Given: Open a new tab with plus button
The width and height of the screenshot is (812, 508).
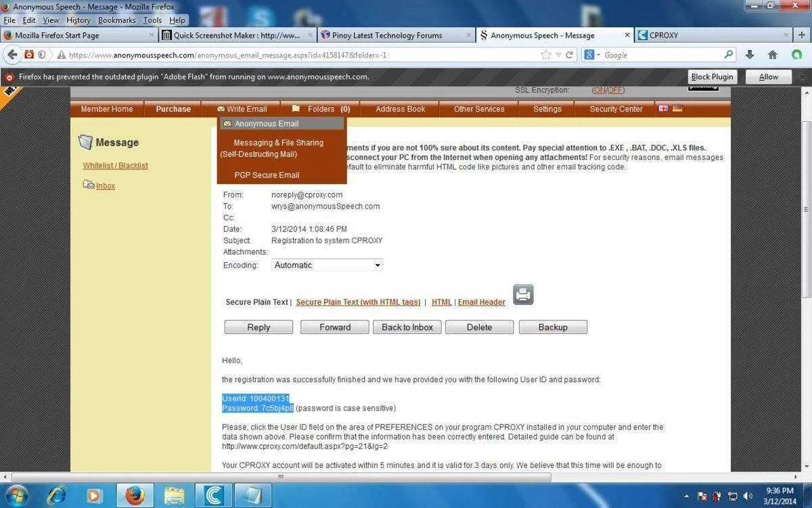Looking at the screenshot, I should [x=803, y=35].
